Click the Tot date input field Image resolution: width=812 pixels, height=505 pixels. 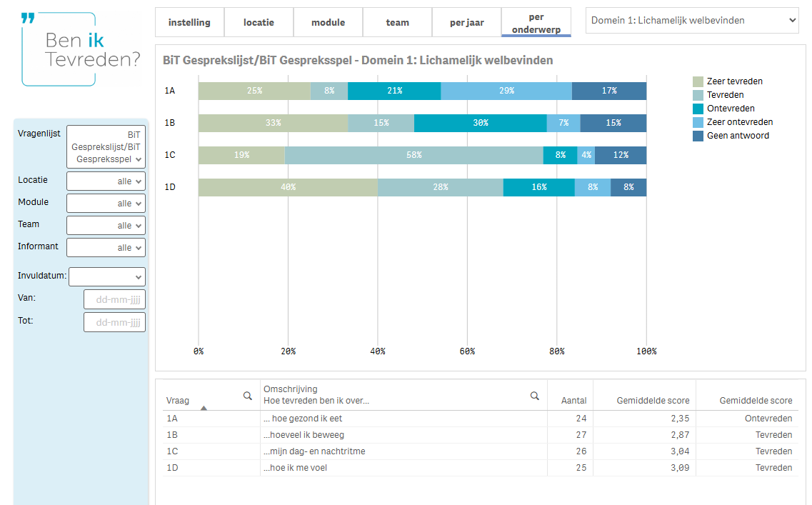(x=114, y=322)
